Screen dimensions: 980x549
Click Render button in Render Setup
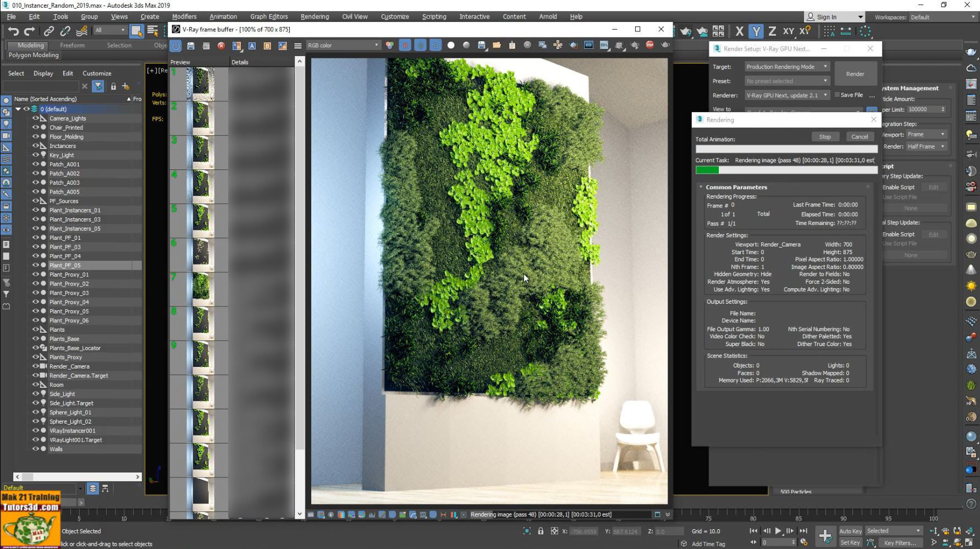click(855, 74)
